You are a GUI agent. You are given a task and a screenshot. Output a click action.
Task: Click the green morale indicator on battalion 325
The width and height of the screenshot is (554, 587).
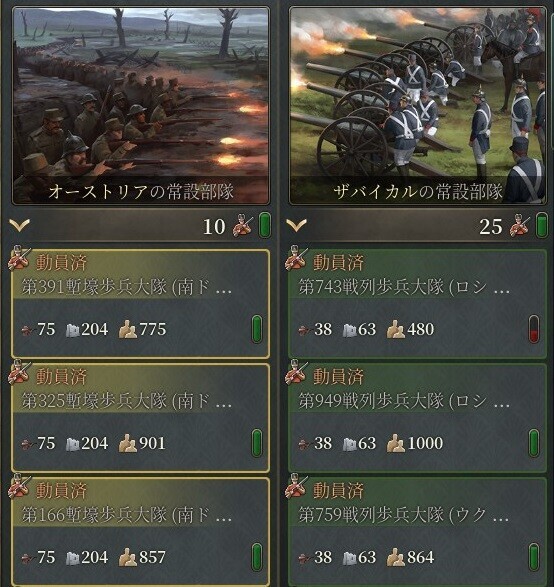pos(257,443)
